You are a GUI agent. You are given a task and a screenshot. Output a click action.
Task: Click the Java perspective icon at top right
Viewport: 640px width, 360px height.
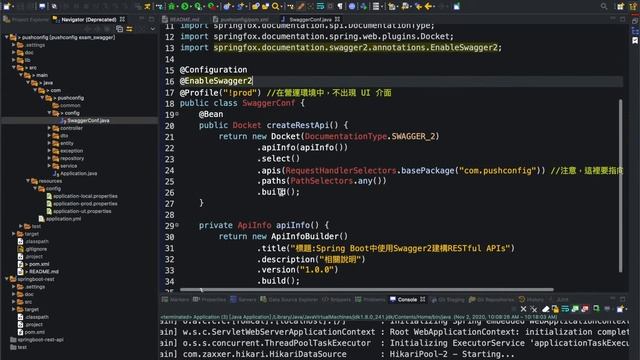[632, 6]
